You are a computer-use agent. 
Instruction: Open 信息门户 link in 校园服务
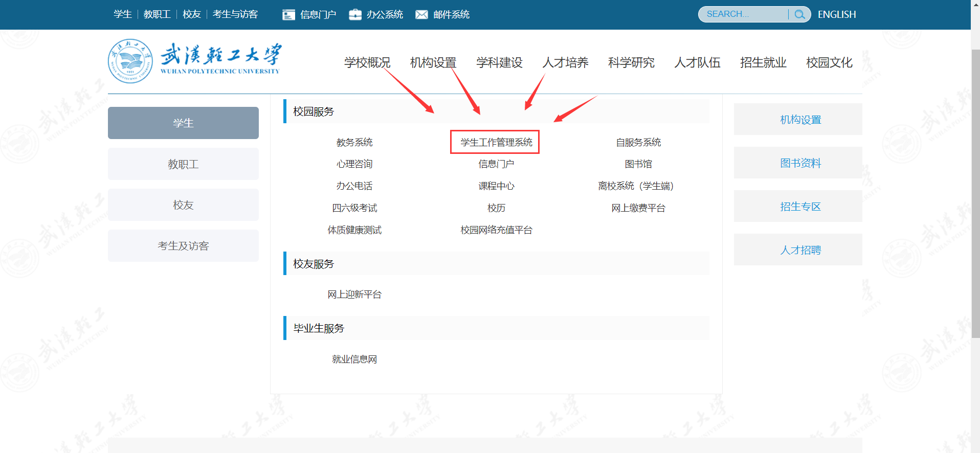point(496,164)
